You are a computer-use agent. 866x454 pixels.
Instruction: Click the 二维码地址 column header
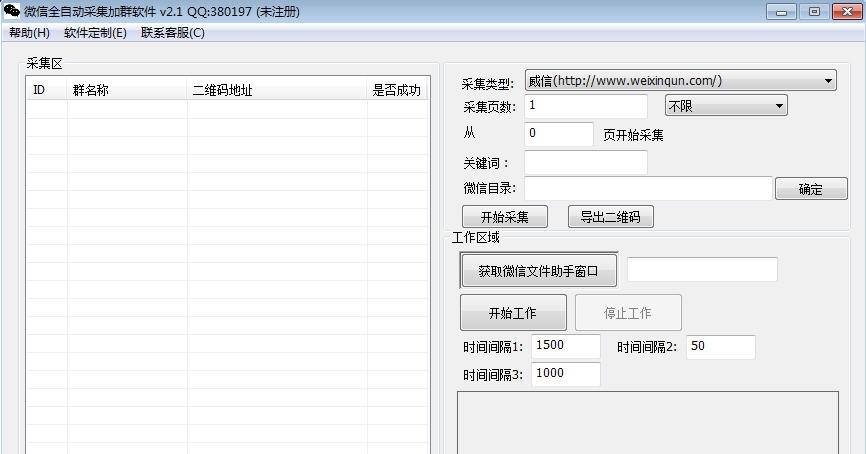click(277, 90)
